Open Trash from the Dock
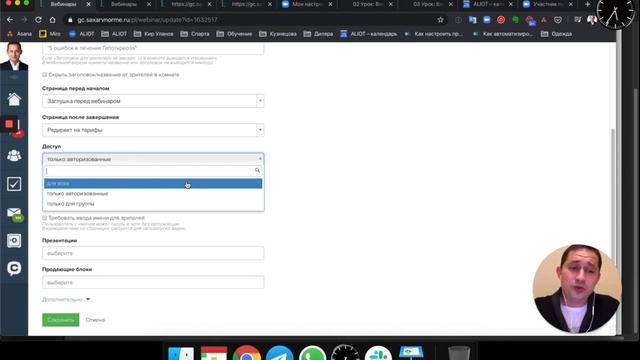The width and height of the screenshot is (640, 360). pos(459,353)
